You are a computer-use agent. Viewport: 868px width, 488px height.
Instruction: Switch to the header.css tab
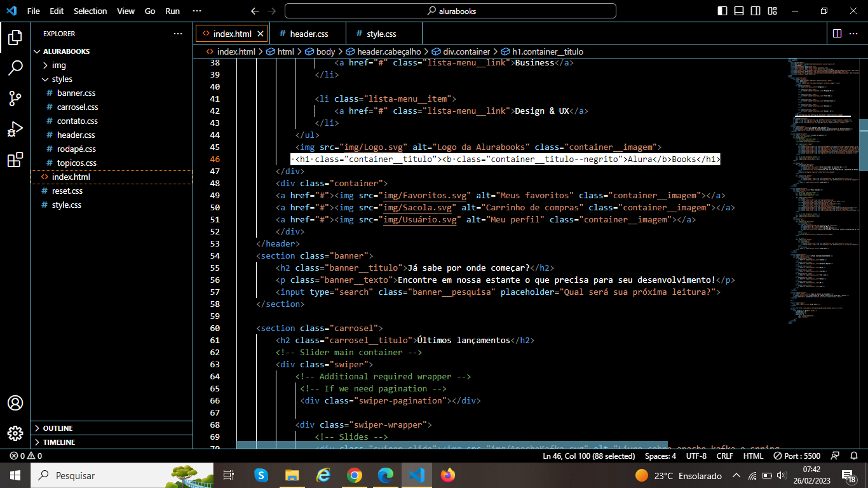coord(309,34)
